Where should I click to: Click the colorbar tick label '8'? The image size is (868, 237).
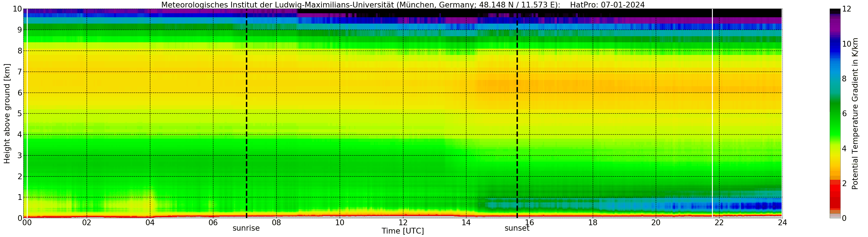(x=844, y=79)
